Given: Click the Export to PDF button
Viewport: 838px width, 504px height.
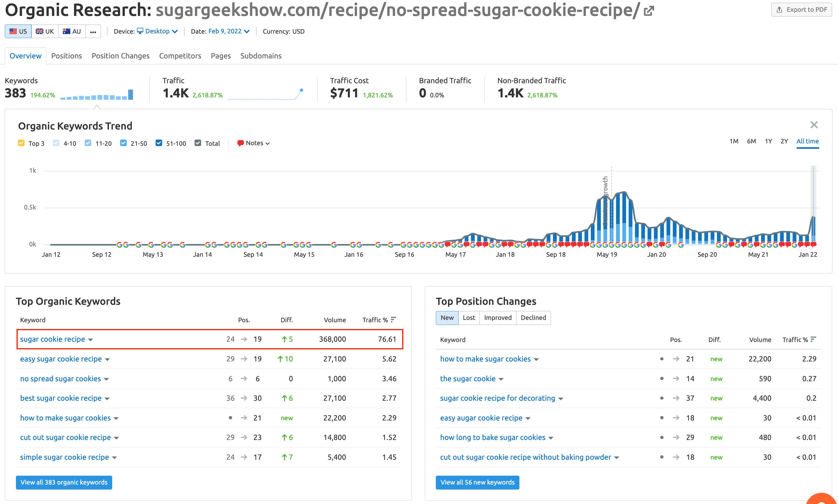Looking at the screenshot, I should pos(801,9).
